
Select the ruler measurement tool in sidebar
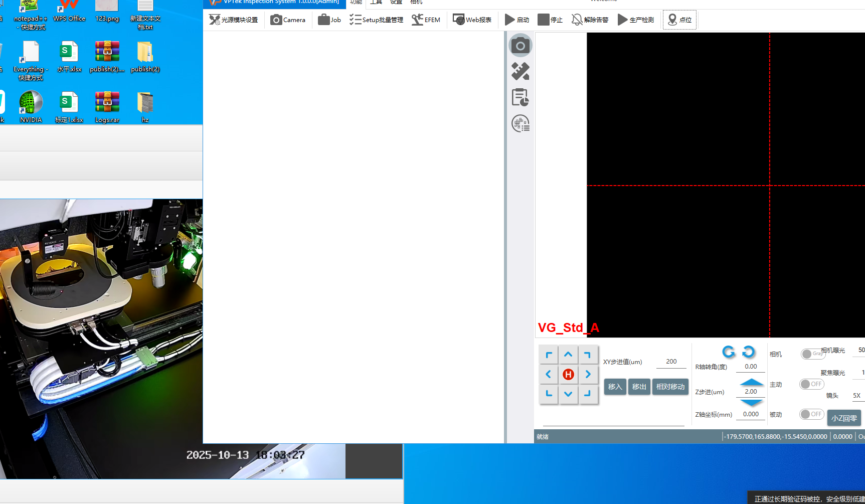[521, 72]
